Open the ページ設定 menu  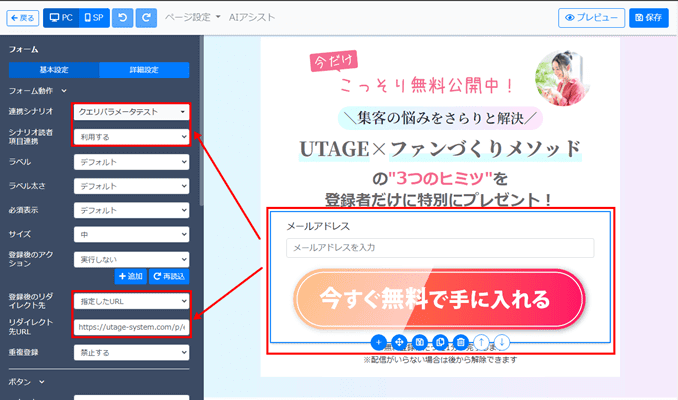pos(192,17)
